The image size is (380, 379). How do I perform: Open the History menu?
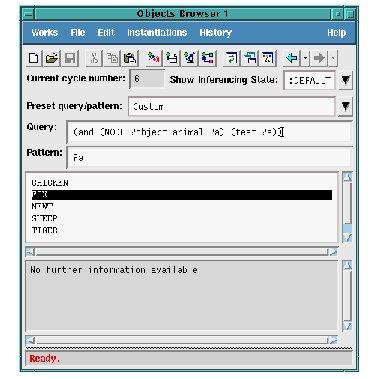(x=216, y=33)
